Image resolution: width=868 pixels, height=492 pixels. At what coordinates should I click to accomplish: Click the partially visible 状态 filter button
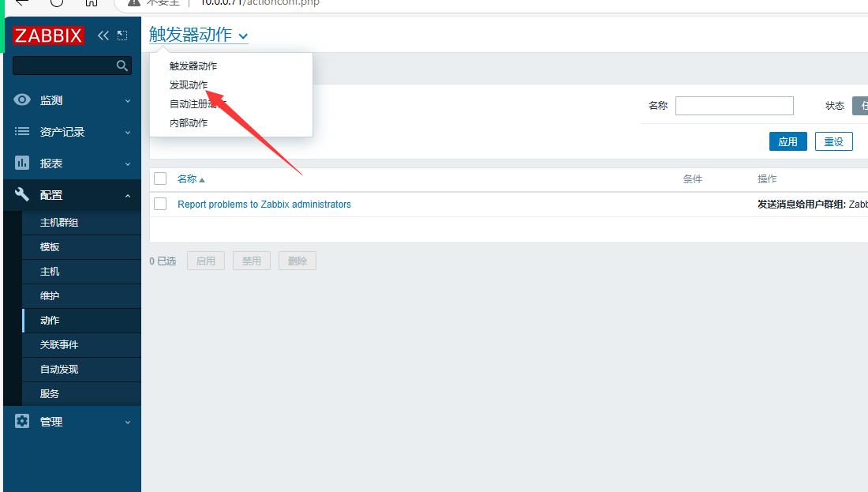click(x=860, y=105)
